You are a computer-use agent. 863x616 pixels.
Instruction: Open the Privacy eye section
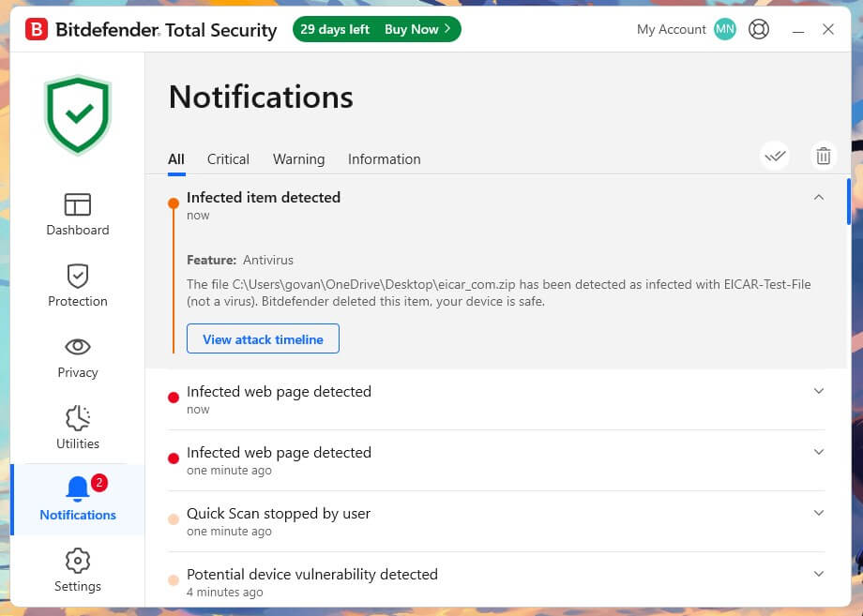coord(78,357)
